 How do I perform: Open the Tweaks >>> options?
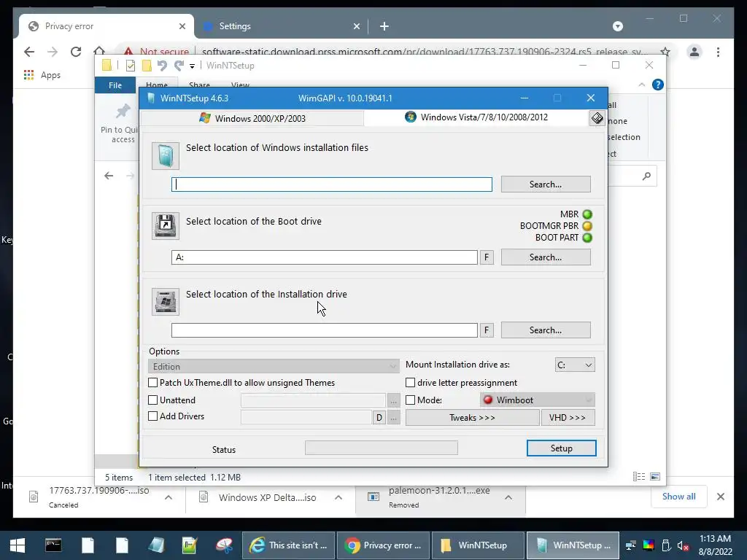click(x=472, y=418)
